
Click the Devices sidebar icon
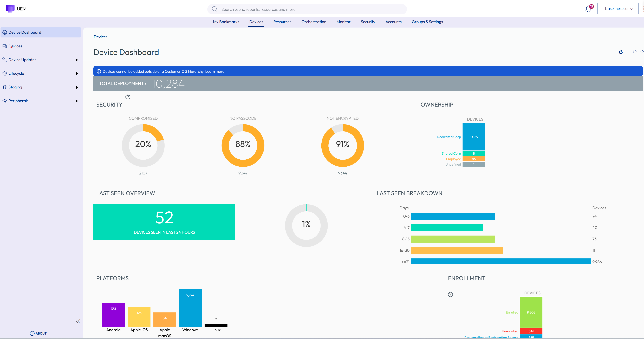[4, 46]
